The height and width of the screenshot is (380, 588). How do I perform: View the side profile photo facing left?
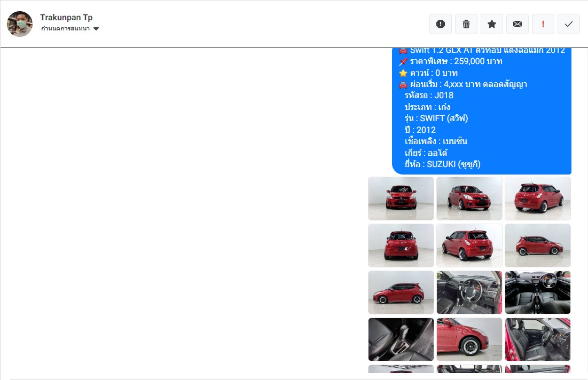click(401, 292)
